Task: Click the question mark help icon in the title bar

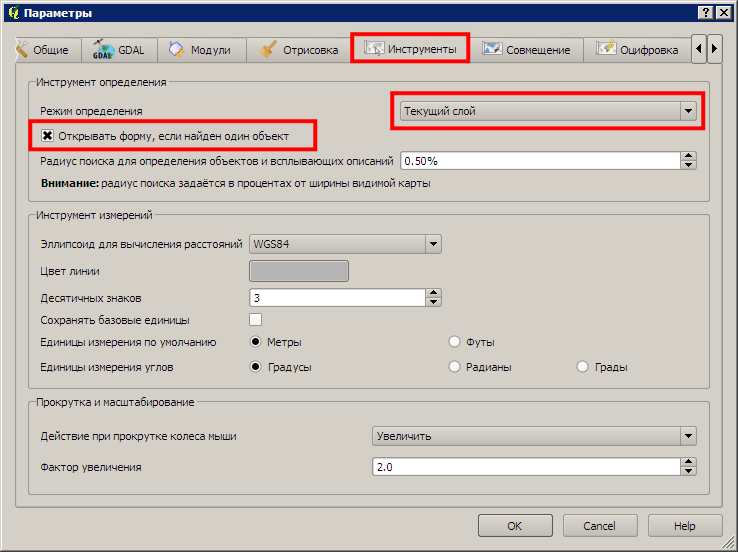Action: (x=706, y=13)
